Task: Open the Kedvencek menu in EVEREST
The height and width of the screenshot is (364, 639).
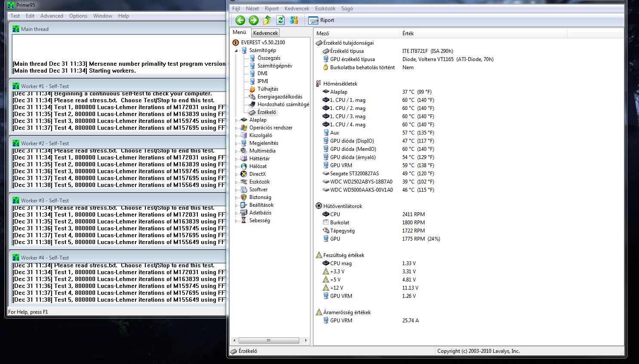Action: (x=297, y=9)
